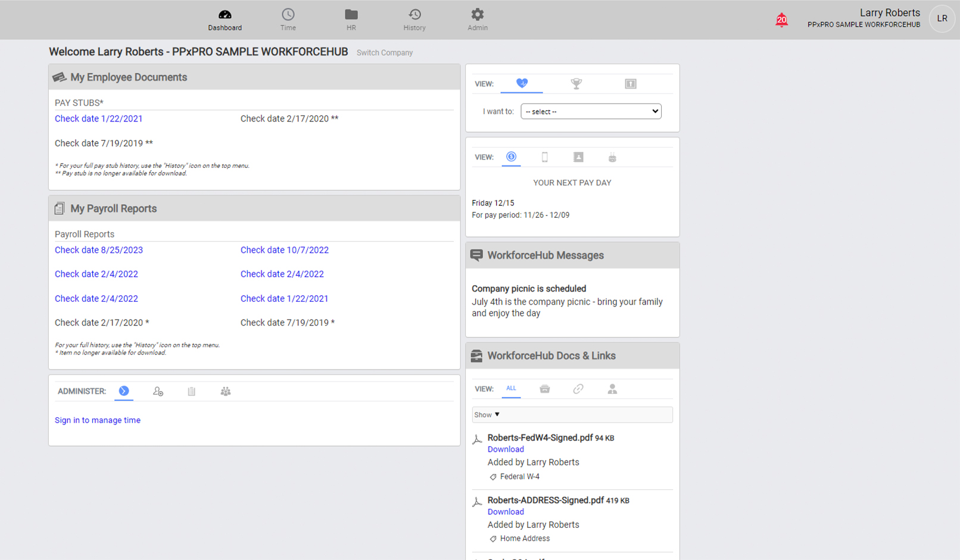Viewport: 960px width, 560px height.
Task: Open the HR folder menu
Action: pyautogui.click(x=351, y=20)
